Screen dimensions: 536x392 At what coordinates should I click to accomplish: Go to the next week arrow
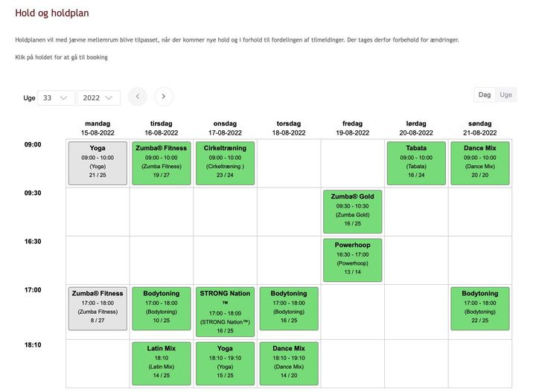point(164,97)
